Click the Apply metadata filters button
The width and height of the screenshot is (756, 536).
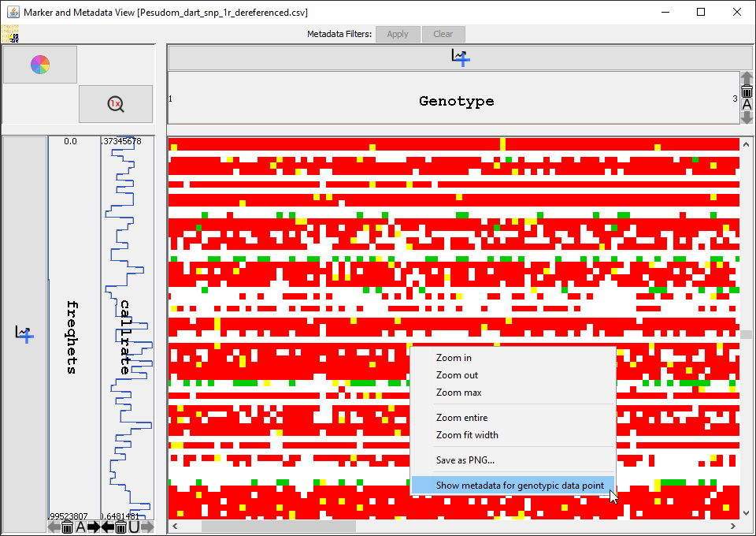(398, 34)
